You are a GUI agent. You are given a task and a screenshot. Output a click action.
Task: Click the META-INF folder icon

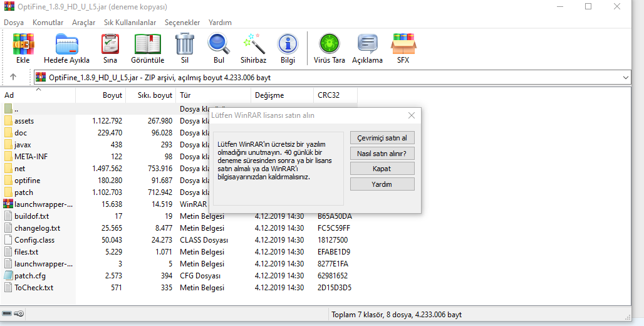pos(8,157)
